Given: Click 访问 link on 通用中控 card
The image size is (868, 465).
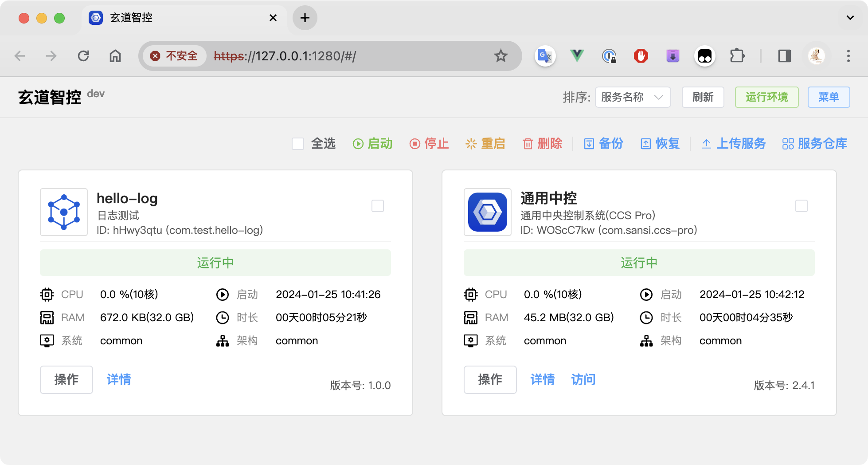Looking at the screenshot, I should click(x=583, y=380).
